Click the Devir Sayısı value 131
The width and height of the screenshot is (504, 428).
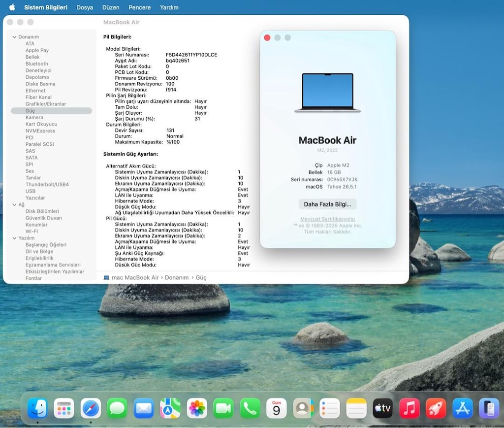[x=170, y=130]
